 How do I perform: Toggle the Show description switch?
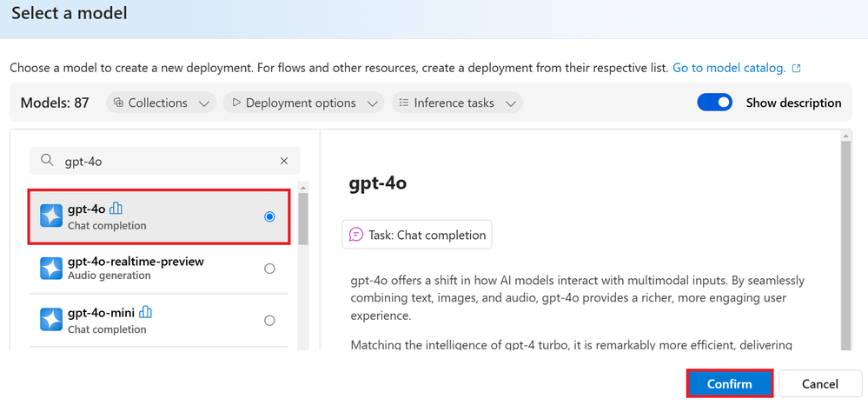click(715, 103)
